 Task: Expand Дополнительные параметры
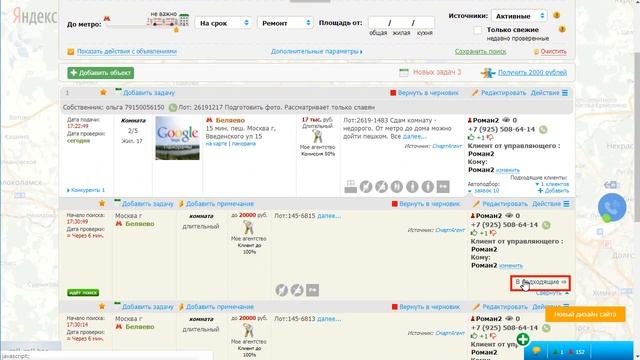pyautogui.click(x=317, y=51)
